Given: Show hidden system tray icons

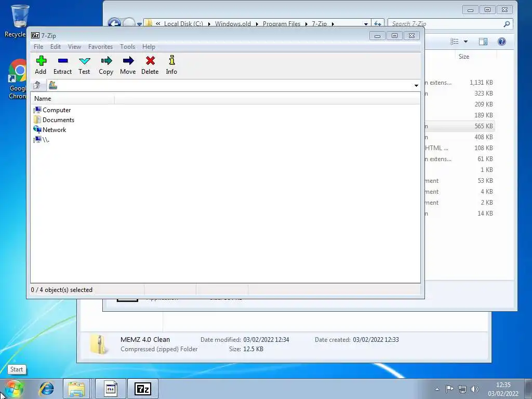Looking at the screenshot, I should pos(437,389).
